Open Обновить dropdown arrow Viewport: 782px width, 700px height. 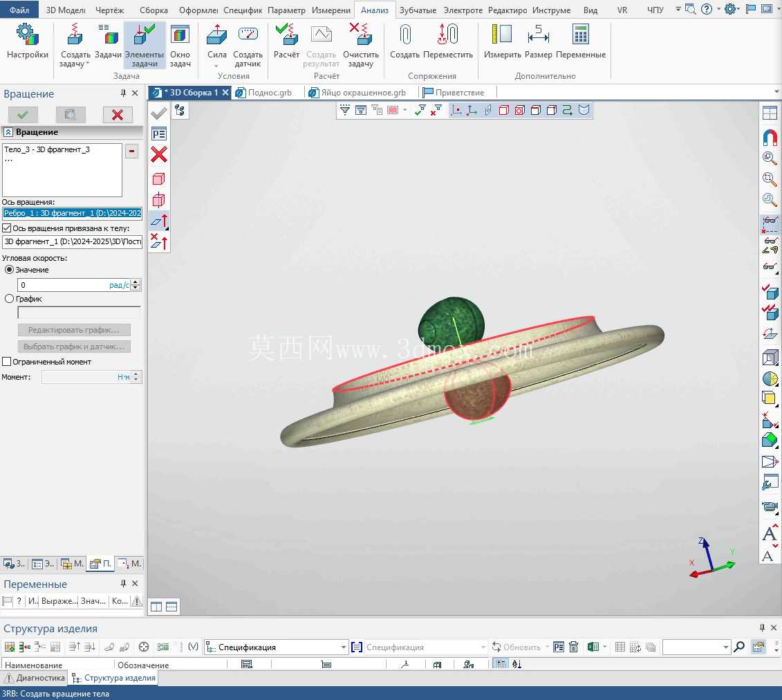point(547,647)
